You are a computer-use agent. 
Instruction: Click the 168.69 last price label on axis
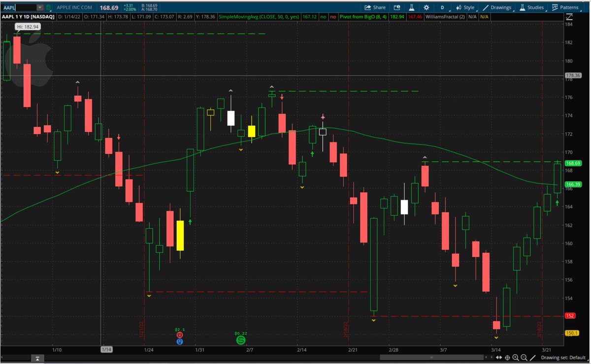coord(574,163)
